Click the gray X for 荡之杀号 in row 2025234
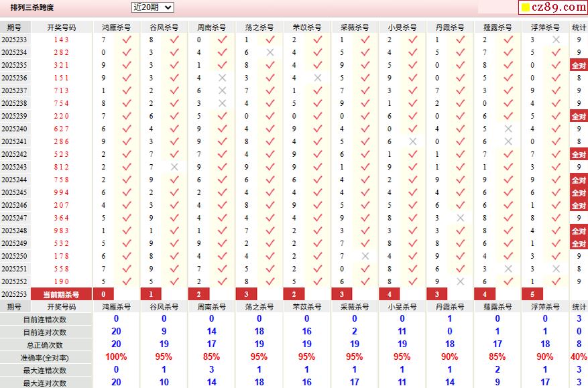 coord(270,52)
